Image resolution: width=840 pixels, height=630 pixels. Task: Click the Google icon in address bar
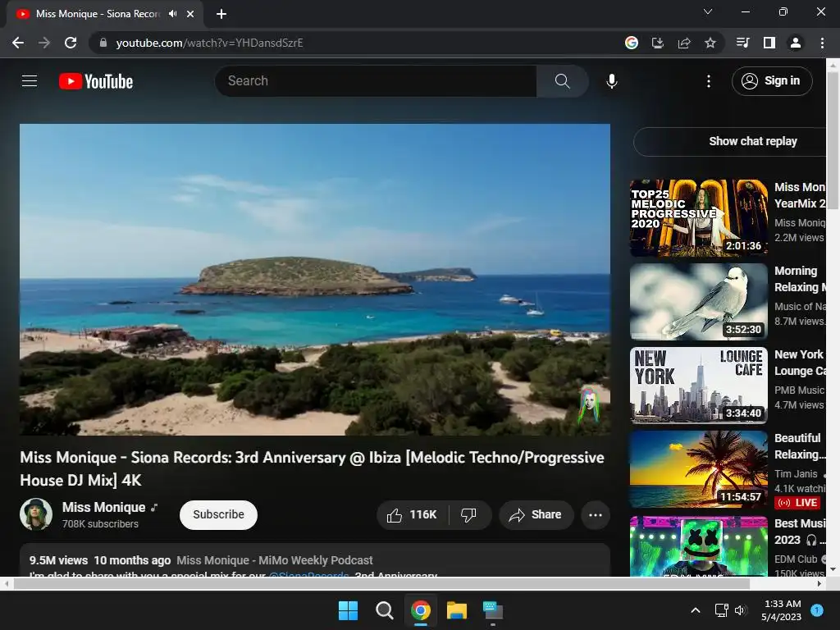click(x=632, y=43)
